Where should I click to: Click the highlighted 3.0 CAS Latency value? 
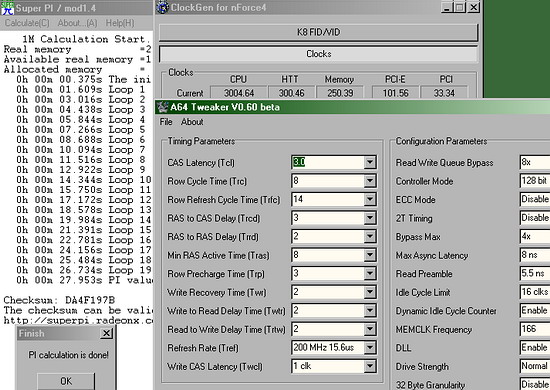click(x=299, y=162)
